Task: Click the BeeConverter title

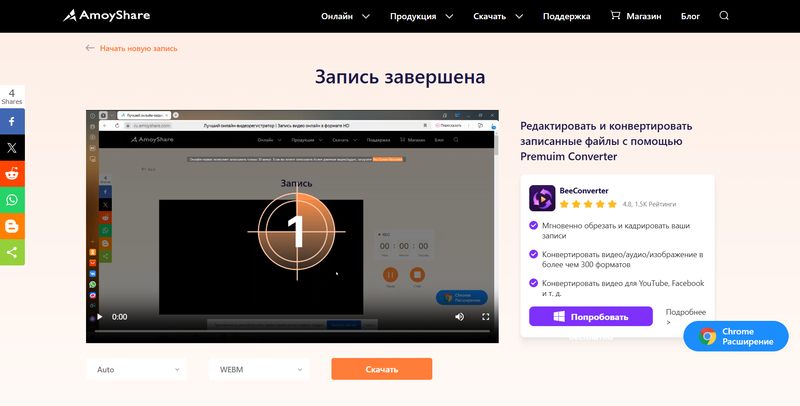Action: pyautogui.click(x=584, y=191)
